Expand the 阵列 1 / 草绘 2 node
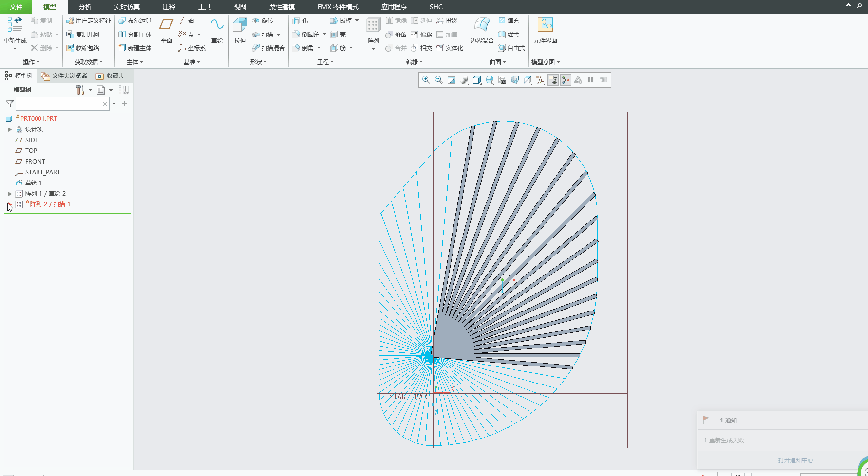 (10, 194)
